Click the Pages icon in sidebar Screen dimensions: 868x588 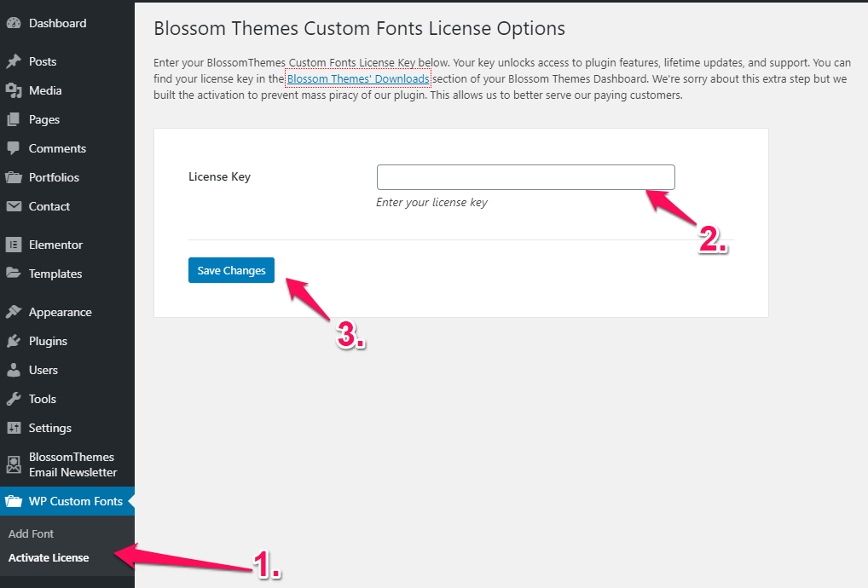click(14, 119)
